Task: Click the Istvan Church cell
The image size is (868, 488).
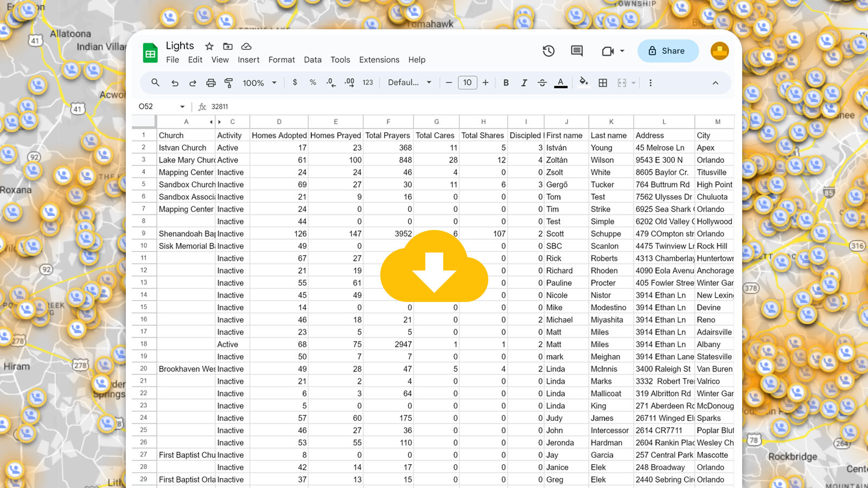Action: pyautogui.click(x=186, y=147)
